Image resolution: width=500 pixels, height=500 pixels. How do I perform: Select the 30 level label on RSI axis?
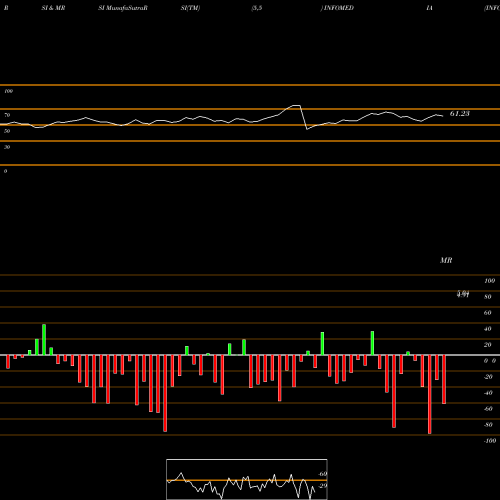tap(7, 147)
